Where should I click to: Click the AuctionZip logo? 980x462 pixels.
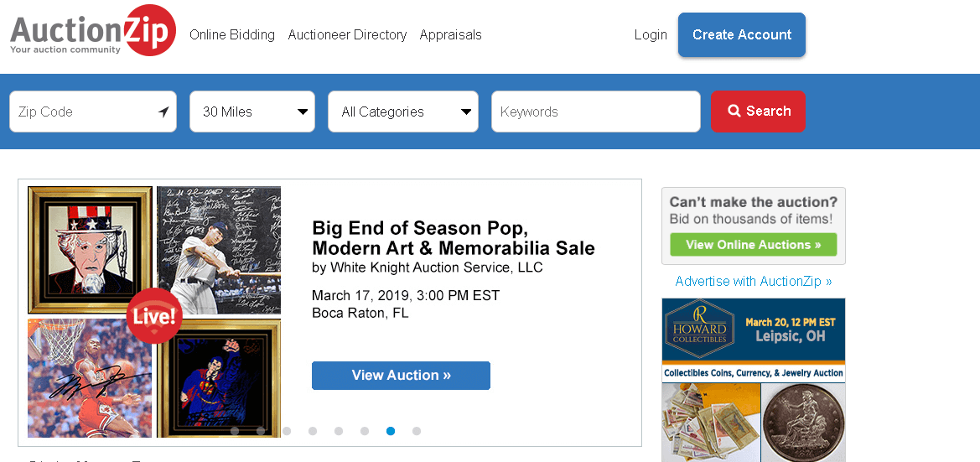(x=92, y=30)
